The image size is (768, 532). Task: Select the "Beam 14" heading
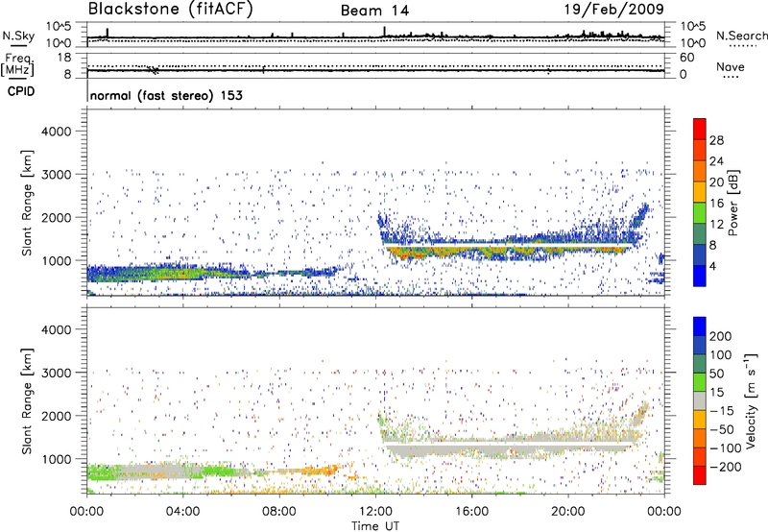(x=374, y=11)
